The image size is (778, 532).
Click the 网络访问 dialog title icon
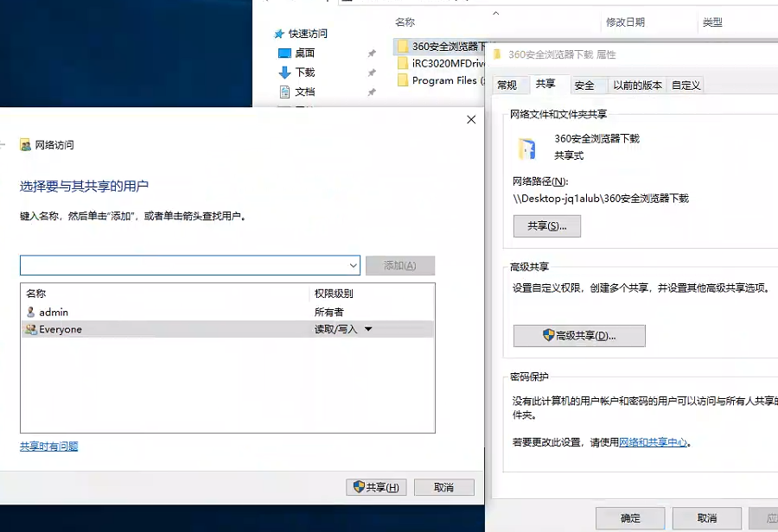tap(25, 145)
